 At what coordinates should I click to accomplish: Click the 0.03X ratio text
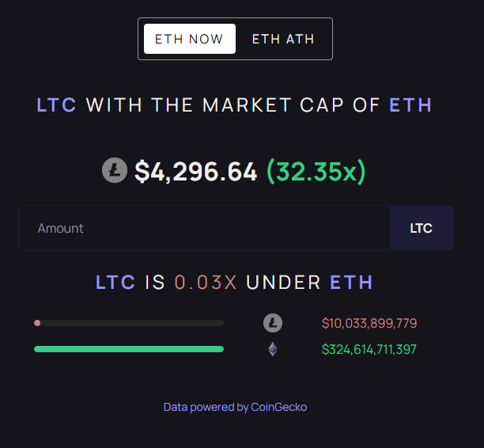point(206,283)
